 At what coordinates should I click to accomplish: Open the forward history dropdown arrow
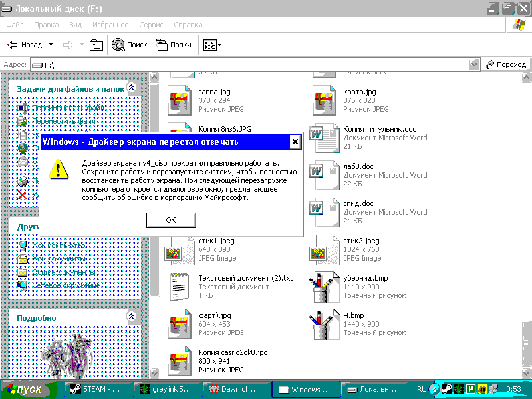(82, 45)
